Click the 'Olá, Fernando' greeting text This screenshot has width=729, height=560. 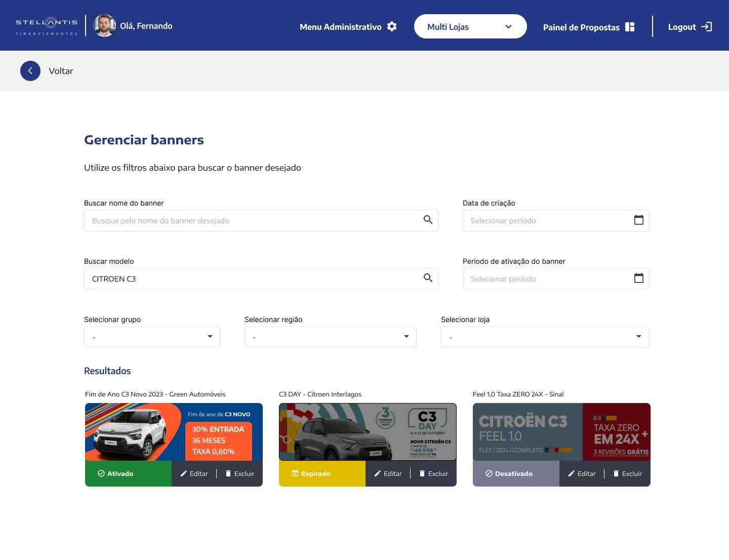pyautogui.click(x=146, y=26)
